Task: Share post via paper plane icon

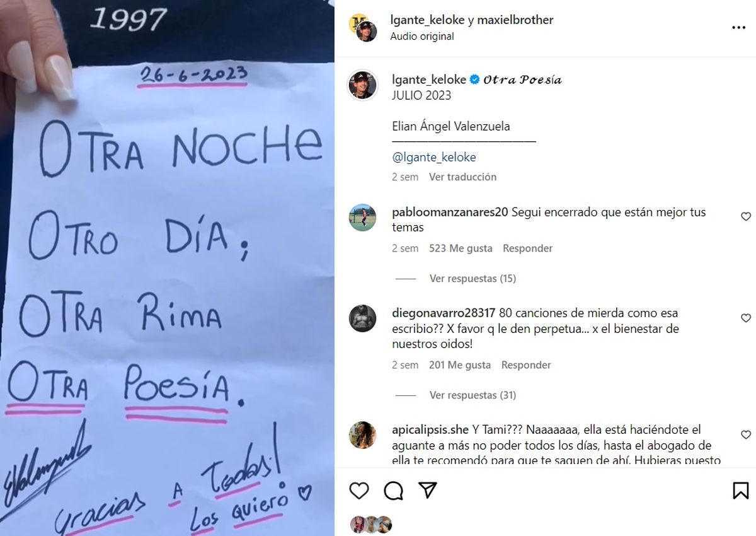Action: pos(428,491)
